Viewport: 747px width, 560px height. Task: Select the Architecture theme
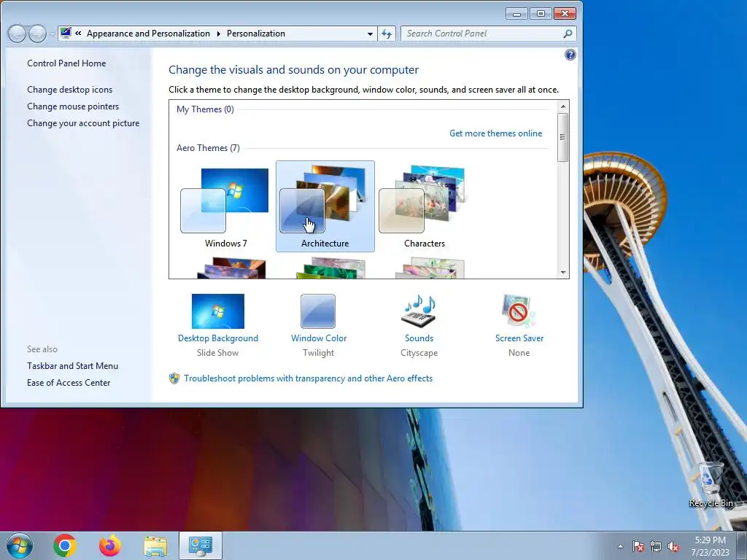click(325, 206)
